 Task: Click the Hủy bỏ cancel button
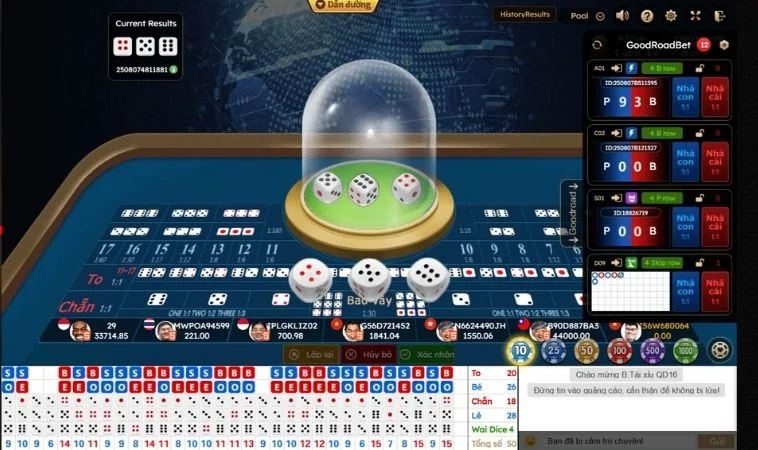(369, 355)
